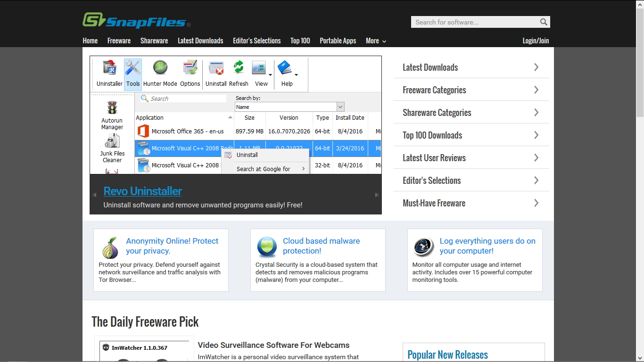Click the Popular New Releases heading
644x362 pixels.
[447, 355]
